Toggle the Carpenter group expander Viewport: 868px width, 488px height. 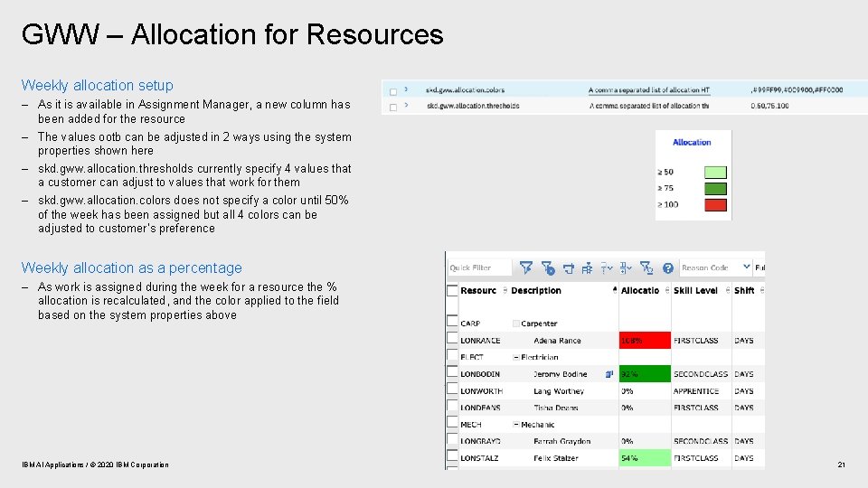point(516,324)
